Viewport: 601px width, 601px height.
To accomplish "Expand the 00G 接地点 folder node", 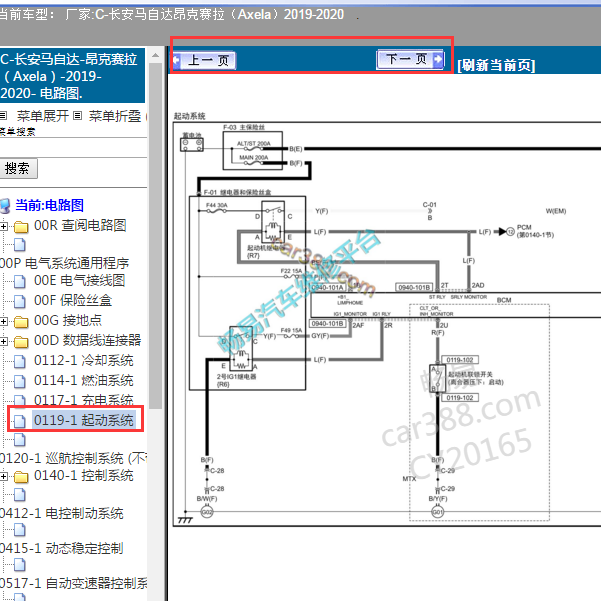I will tap(4, 321).
